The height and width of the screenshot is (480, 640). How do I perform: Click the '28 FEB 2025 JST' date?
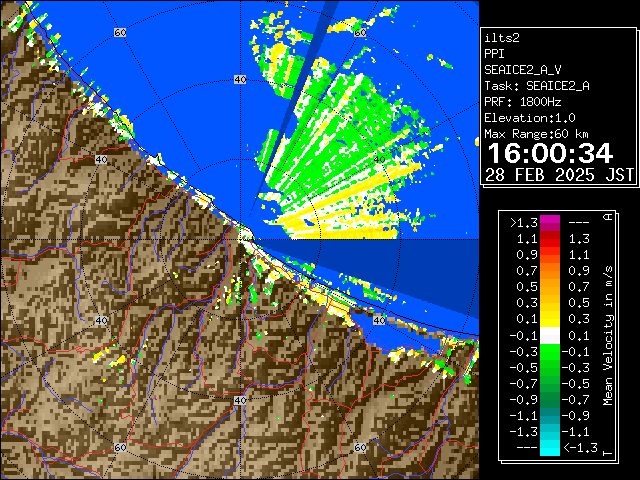point(559,175)
